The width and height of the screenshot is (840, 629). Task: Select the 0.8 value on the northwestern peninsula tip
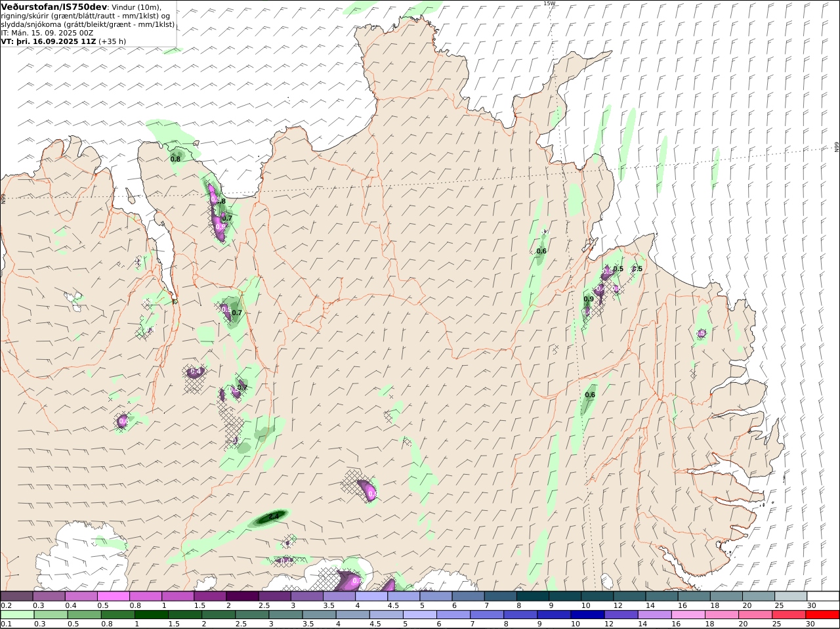click(x=175, y=159)
